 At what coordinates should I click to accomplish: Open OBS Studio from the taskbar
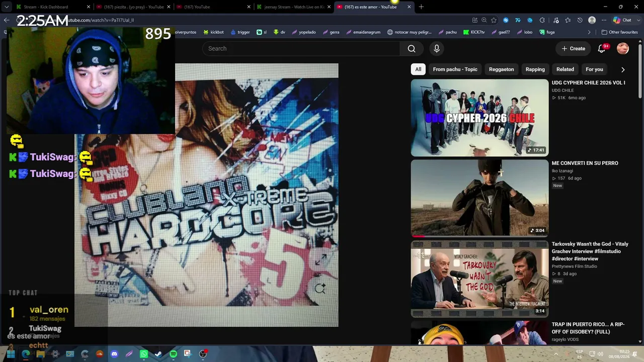203,354
